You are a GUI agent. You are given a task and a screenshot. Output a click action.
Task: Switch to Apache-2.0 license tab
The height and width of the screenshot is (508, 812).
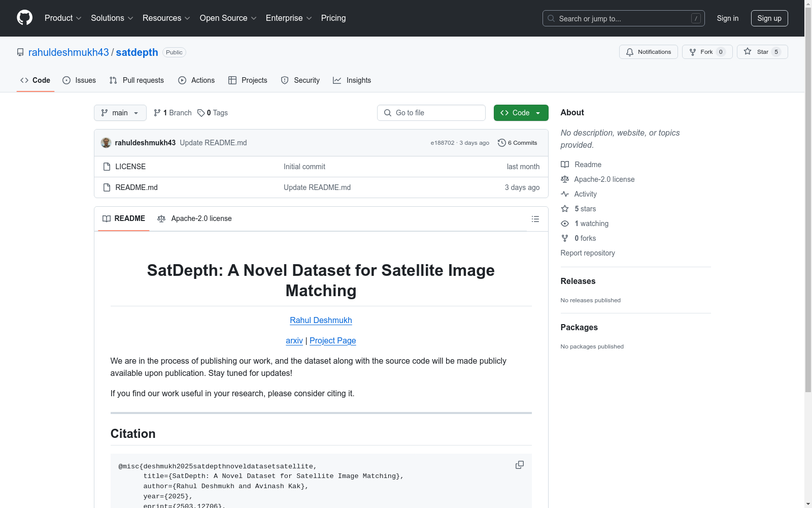(x=195, y=218)
